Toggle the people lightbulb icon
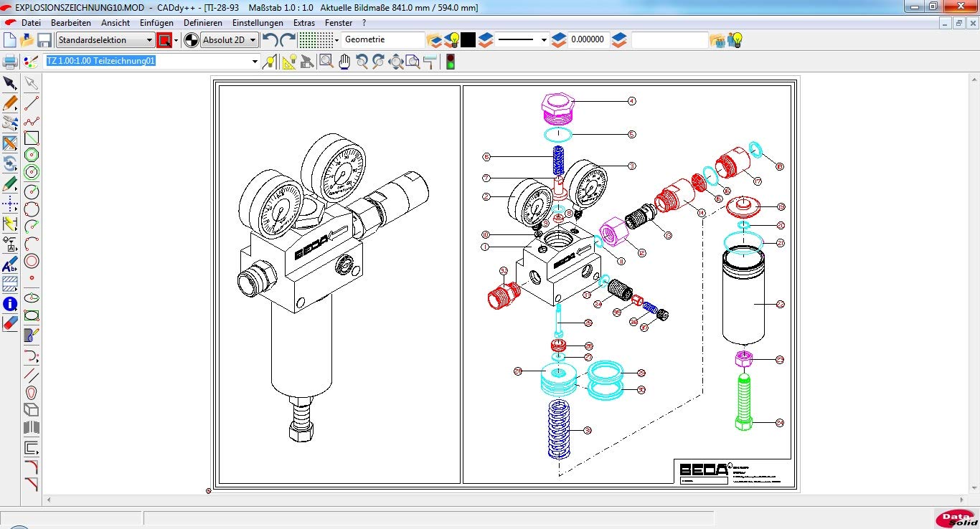980x529 pixels. tap(735, 40)
